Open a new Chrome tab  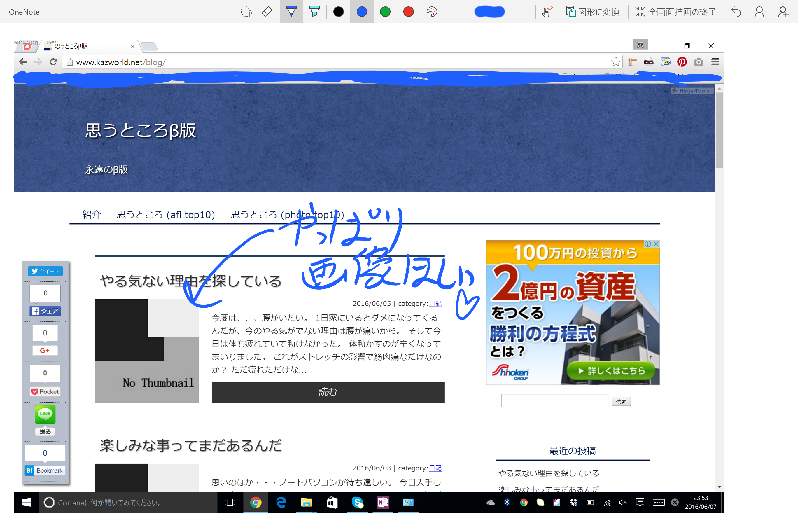tap(149, 46)
